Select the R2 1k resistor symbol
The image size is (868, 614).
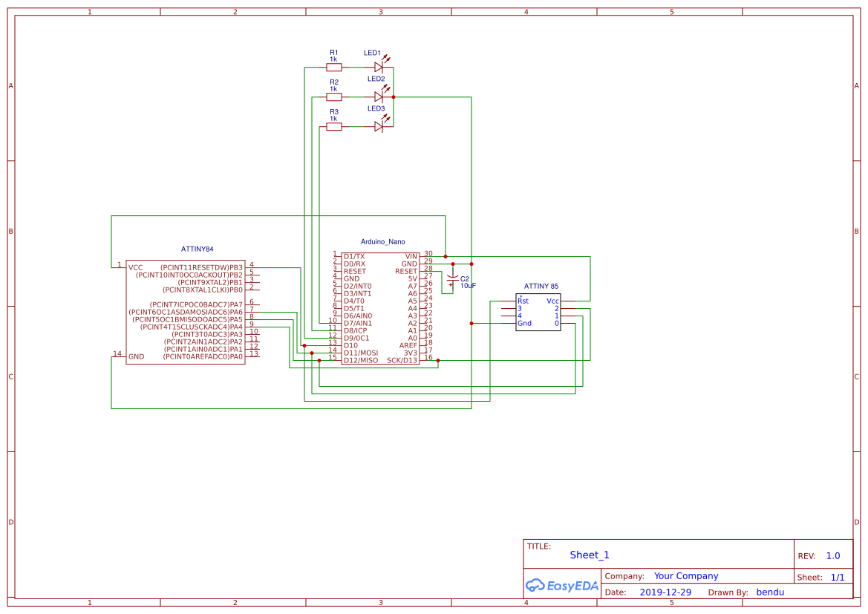(x=334, y=97)
